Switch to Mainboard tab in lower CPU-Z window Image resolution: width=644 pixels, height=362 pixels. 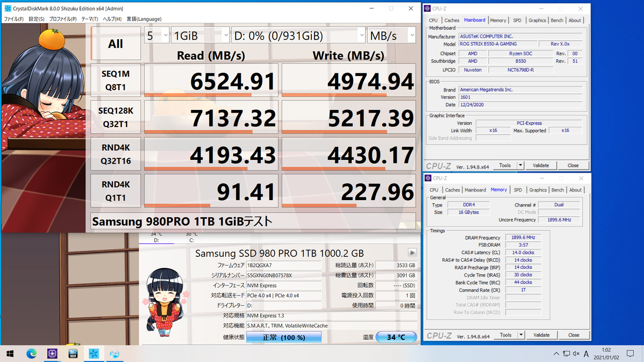475,190
